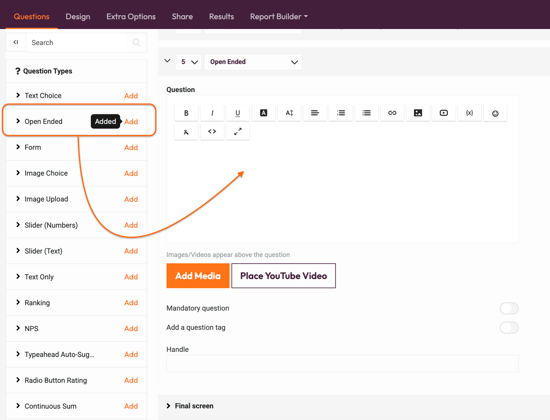
Task: Click inside the question text editor area
Action: (342, 191)
